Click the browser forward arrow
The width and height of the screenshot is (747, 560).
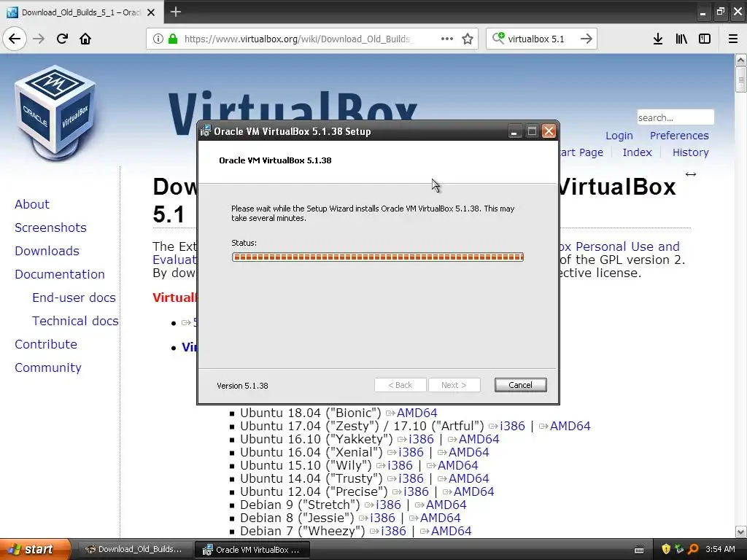pos(39,39)
